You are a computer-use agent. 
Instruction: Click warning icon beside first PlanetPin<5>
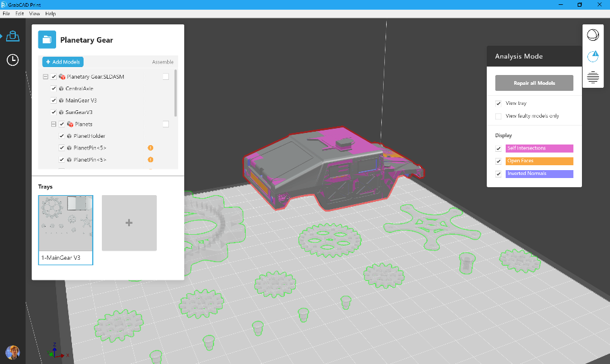click(151, 148)
